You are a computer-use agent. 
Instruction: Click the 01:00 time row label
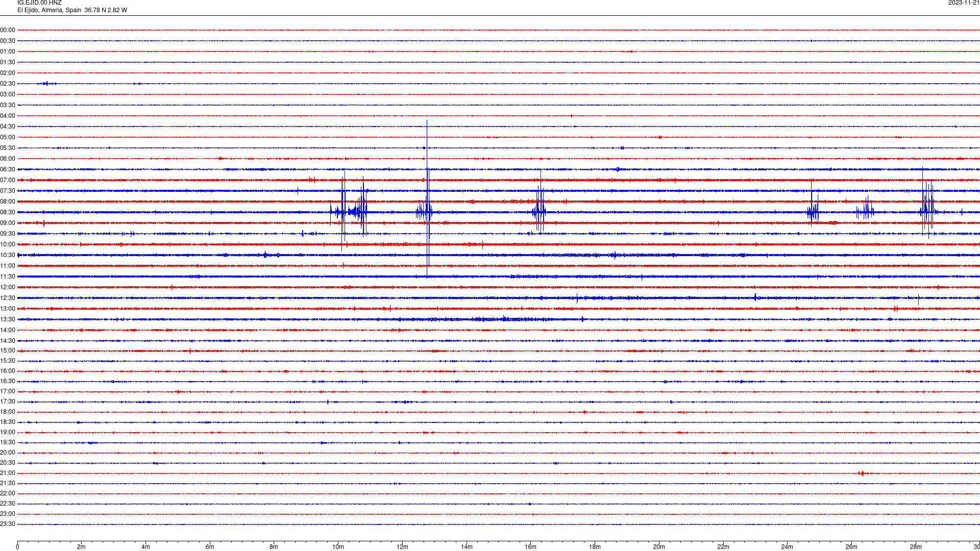point(8,52)
